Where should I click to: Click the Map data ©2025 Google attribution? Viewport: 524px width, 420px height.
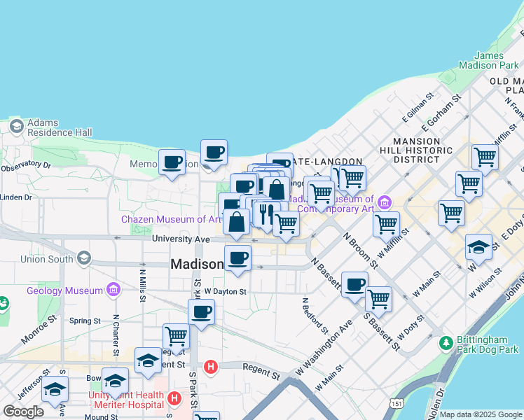click(x=481, y=414)
